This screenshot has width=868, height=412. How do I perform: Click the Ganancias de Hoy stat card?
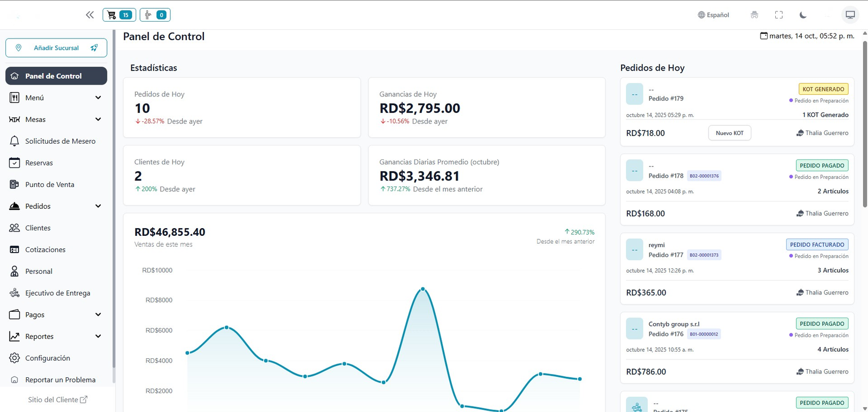tap(487, 107)
